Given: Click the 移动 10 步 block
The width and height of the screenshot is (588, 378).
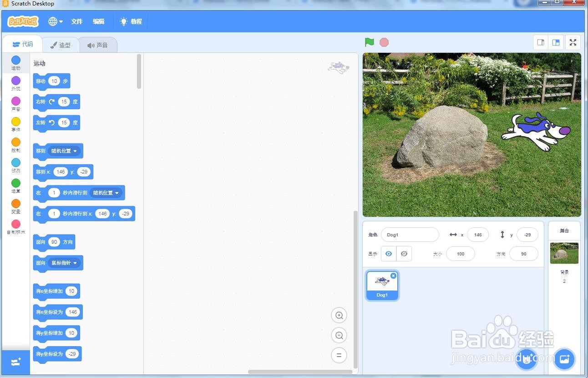Looking at the screenshot, I should (x=52, y=81).
